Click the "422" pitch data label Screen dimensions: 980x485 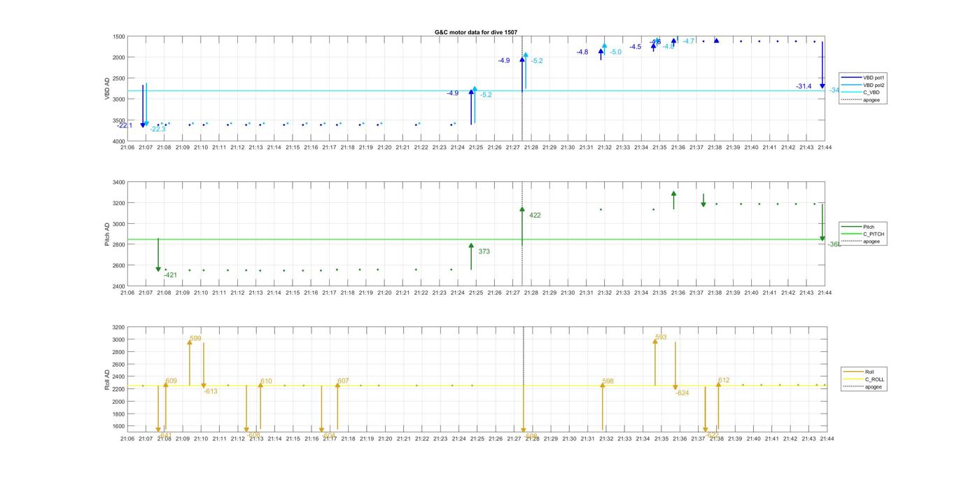pyautogui.click(x=535, y=216)
